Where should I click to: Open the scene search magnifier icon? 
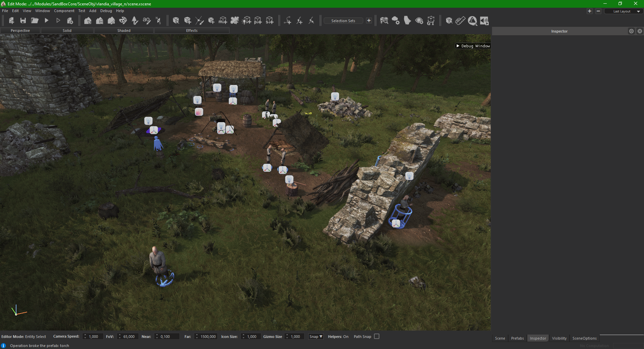point(384,21)
